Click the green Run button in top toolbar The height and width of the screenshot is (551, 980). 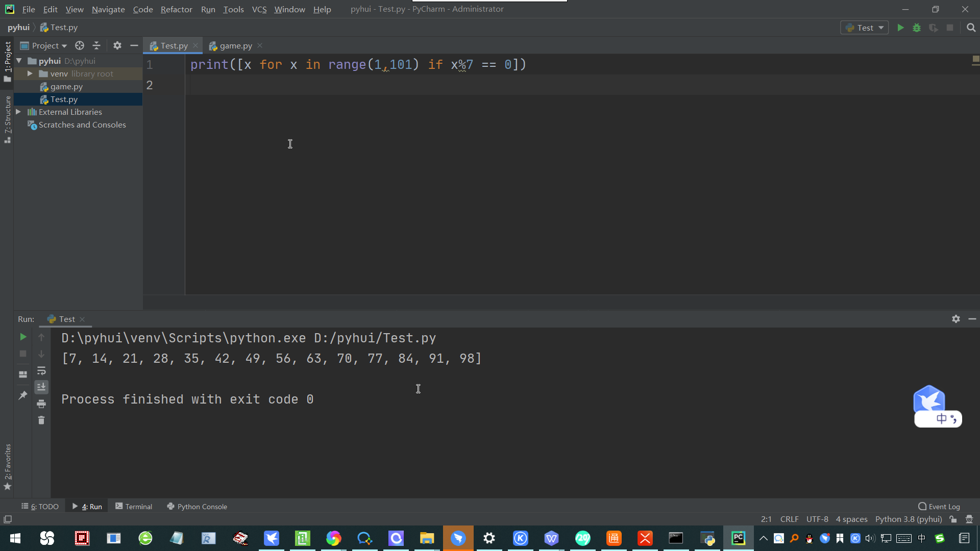[900, 28]
